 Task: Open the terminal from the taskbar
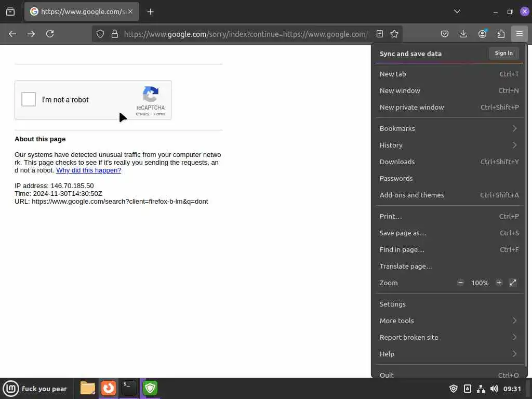coord(129,388)
